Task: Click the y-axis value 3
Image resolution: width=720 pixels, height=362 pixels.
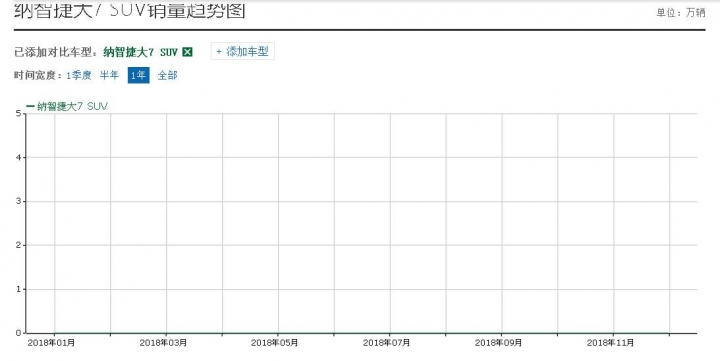Action: click(x=18, y=201)
